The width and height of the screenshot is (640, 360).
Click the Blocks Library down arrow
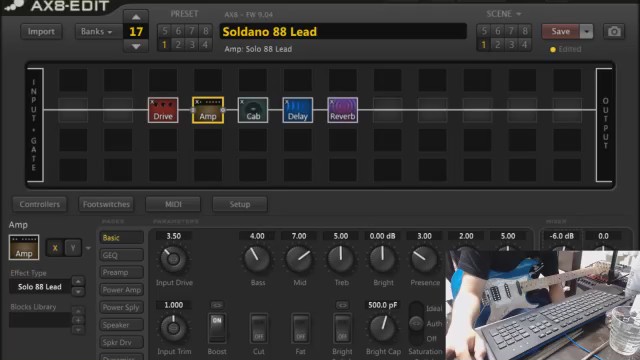(78, 329)
